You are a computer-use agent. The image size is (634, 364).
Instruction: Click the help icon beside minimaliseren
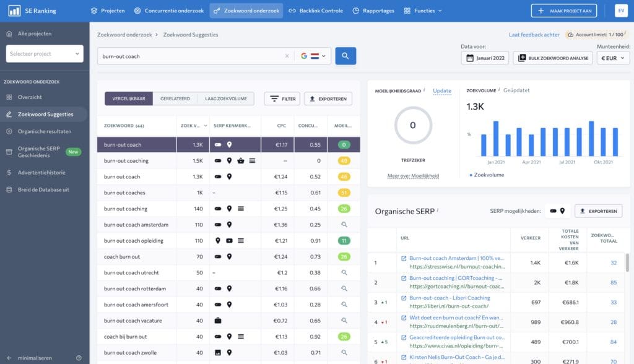coord(79,358)
